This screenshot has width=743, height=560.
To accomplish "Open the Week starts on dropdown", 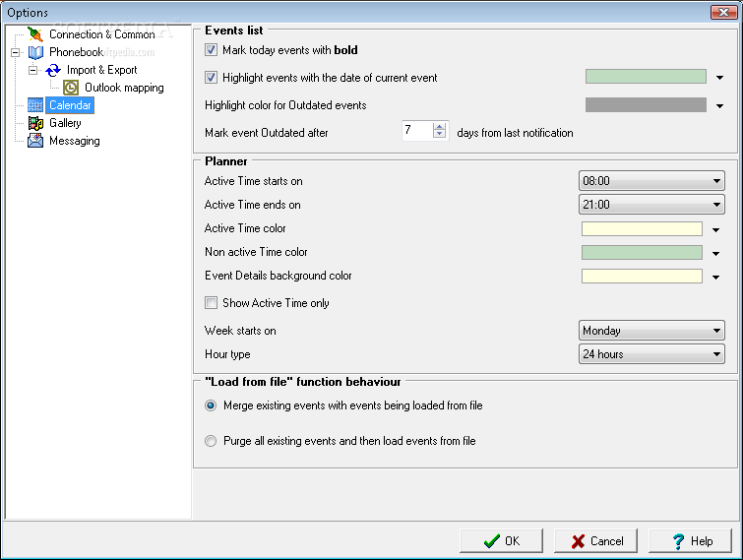I will [651, 331].
